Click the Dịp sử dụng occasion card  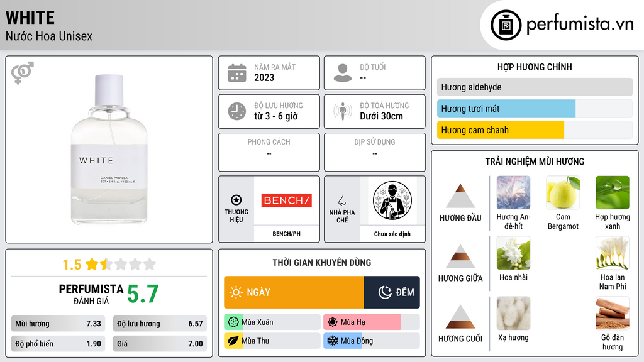click(x=375, y=152)
